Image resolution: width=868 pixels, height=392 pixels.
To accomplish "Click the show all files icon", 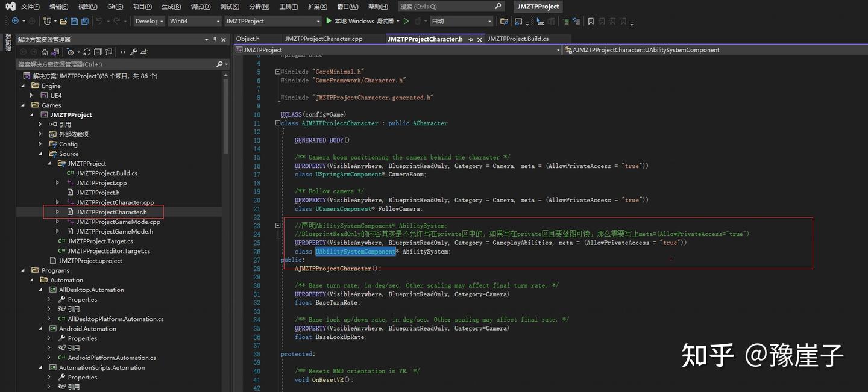I will click(108, 52).
